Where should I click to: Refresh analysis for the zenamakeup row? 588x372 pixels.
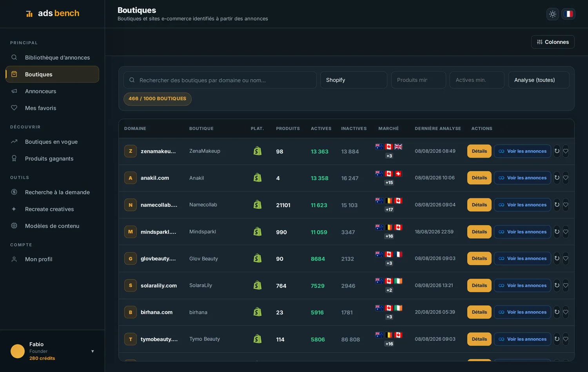557,151
